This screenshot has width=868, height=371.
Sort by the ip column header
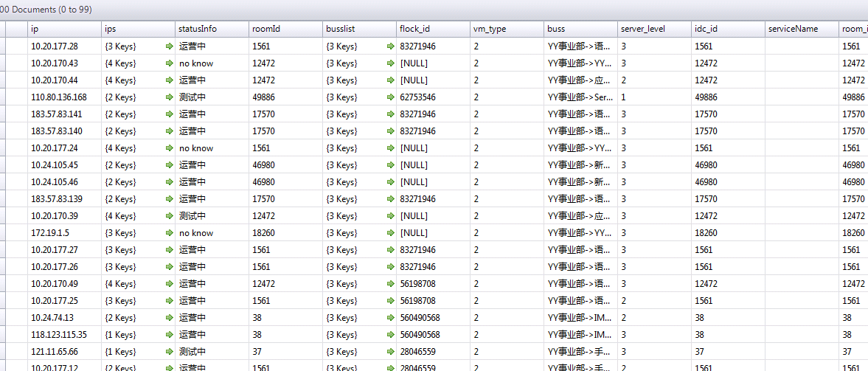coord(65,30)
